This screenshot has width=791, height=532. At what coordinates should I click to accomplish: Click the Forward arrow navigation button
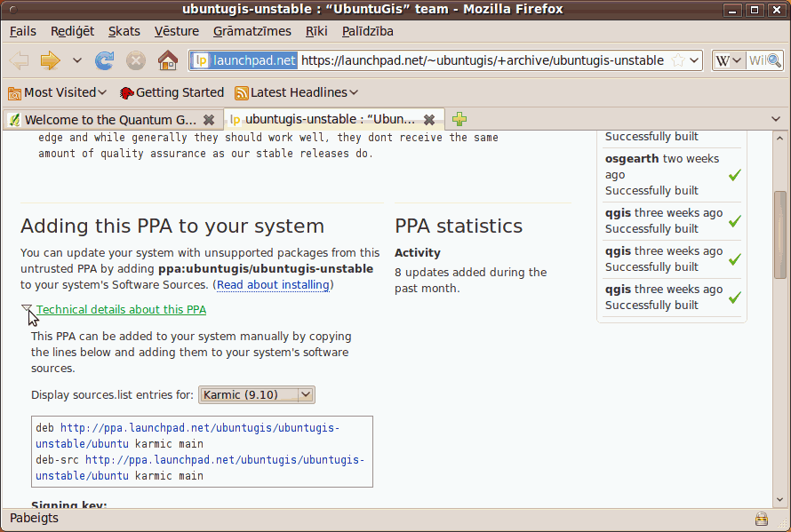[x=50, y=60]
